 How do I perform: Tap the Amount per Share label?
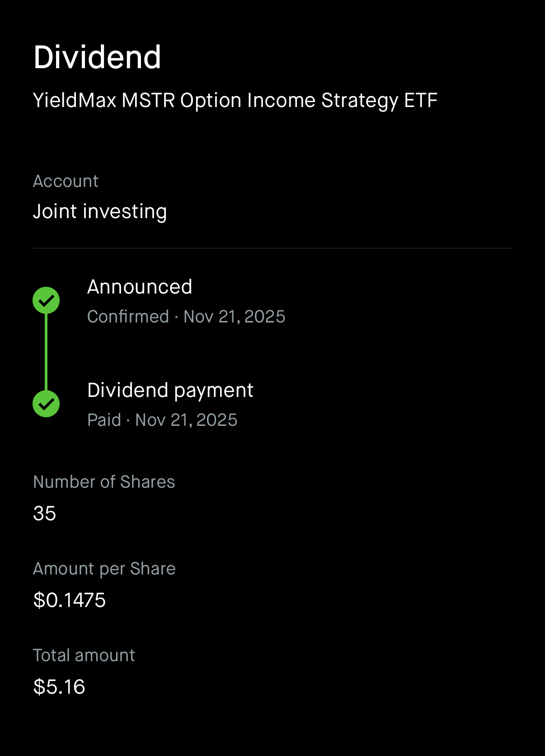point(104,569)
